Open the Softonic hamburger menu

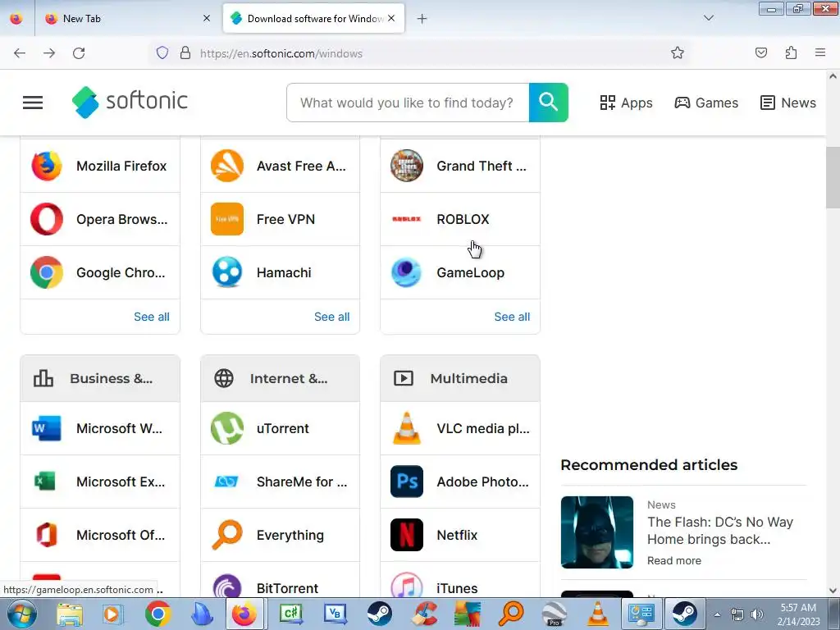(33, 103)
